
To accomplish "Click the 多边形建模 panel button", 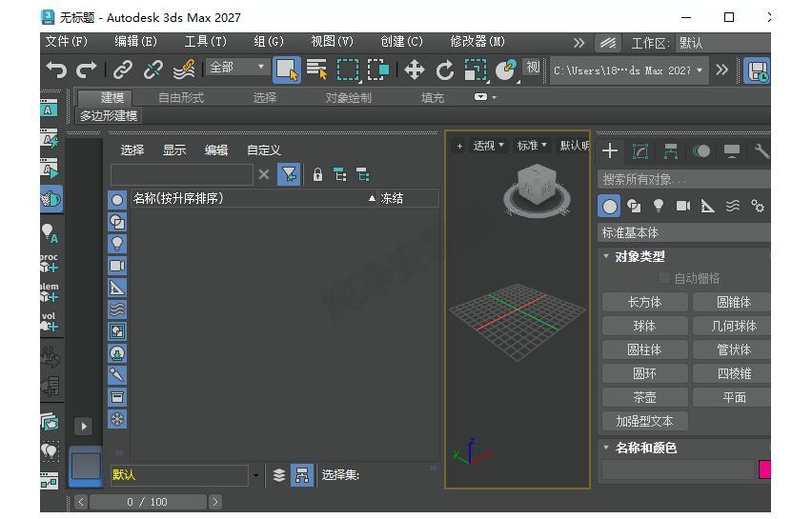I will tap(109, 115).
